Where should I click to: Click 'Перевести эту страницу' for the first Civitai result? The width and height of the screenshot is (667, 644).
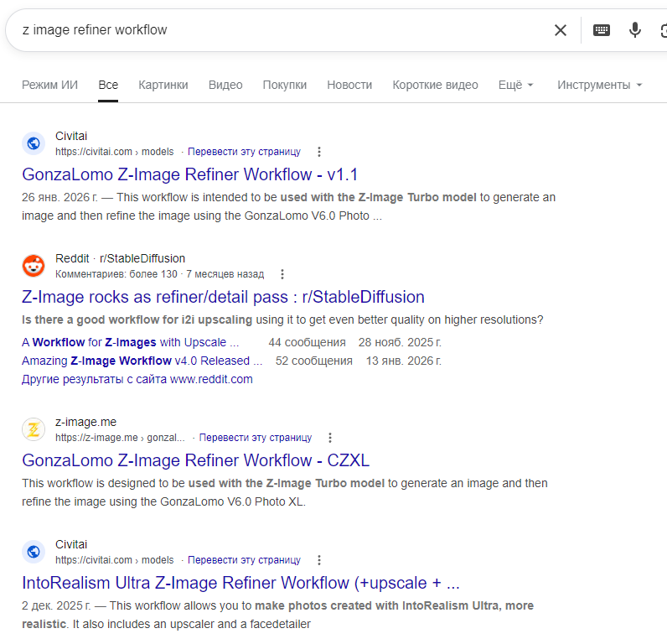244,152
